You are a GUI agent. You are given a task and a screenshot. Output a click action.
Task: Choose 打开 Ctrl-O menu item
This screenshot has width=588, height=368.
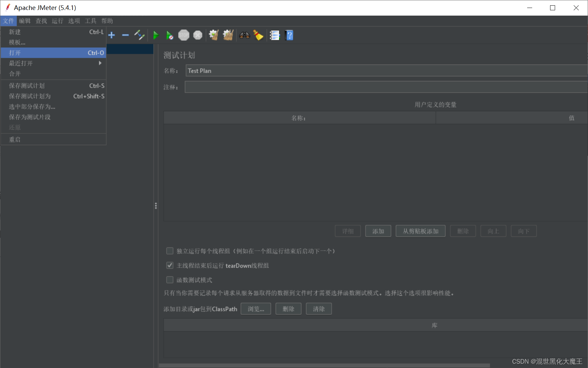54,53
